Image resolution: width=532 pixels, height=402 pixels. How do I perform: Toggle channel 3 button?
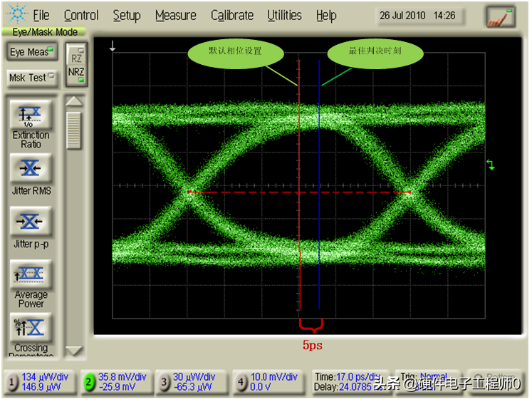164,382
